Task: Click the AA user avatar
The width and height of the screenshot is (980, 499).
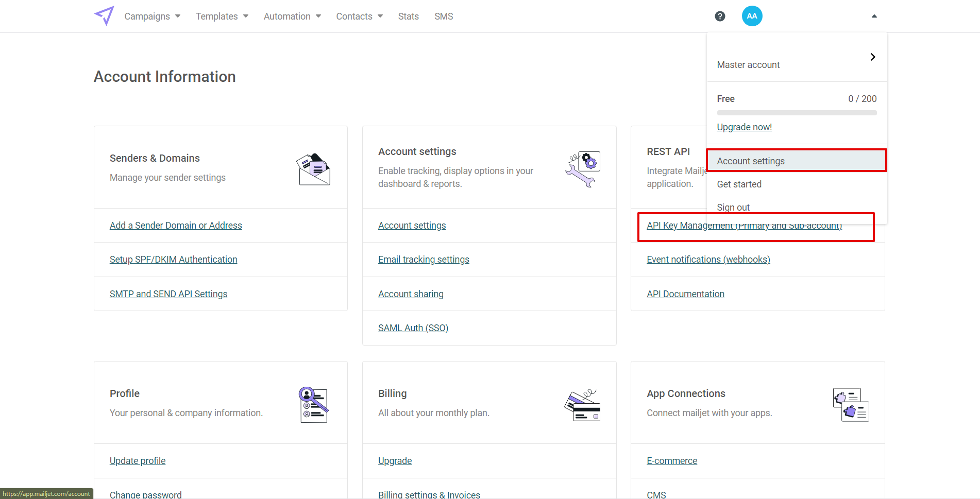Action: (x=752, y=16)
